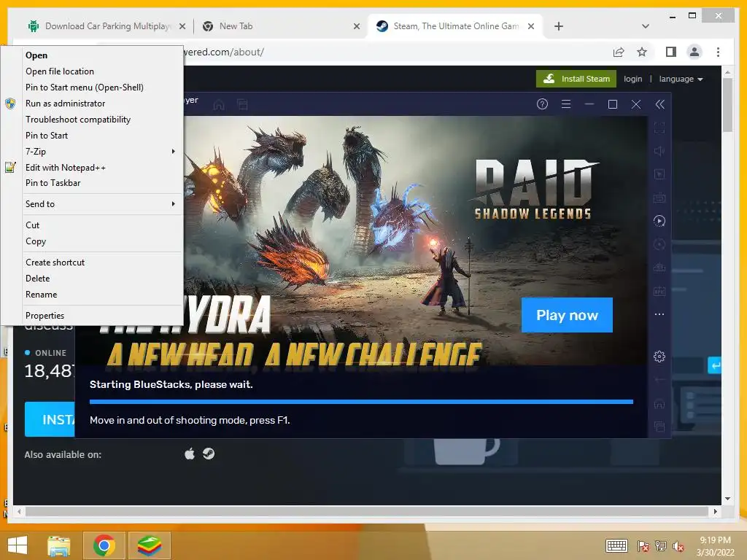Image resolution: width=747 pixels, height=560 pixels.
Task: Choose Delete in context menu
Action: tap(102, 279)
